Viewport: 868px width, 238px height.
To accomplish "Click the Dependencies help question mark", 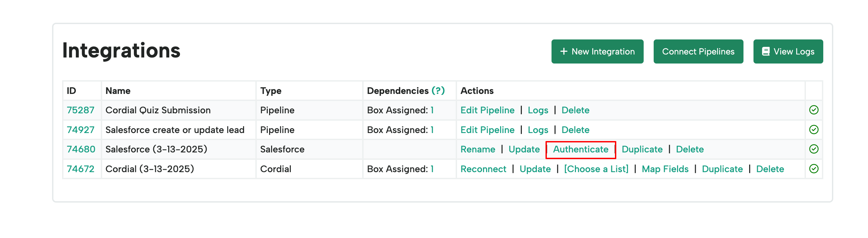I will point(438,91).
